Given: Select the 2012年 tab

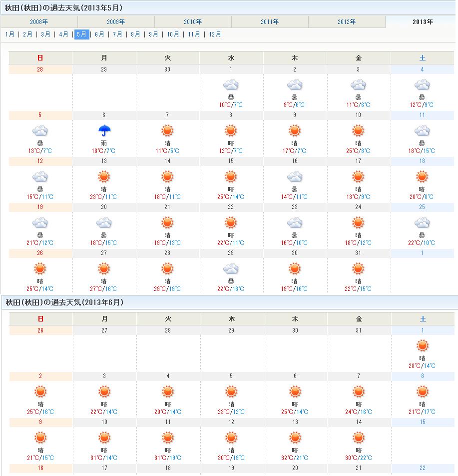Looking at the screenshot, I should tap(347, 22).
